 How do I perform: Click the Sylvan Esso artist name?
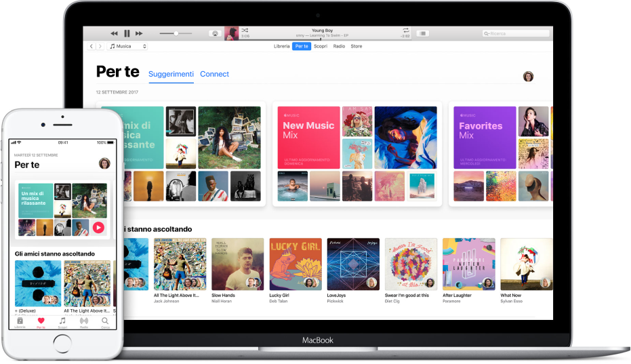pos(512,301)
